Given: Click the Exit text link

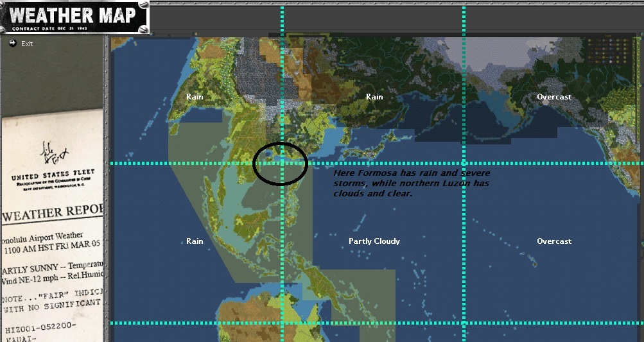Looking at the screenshot, I should coord(27,44).
